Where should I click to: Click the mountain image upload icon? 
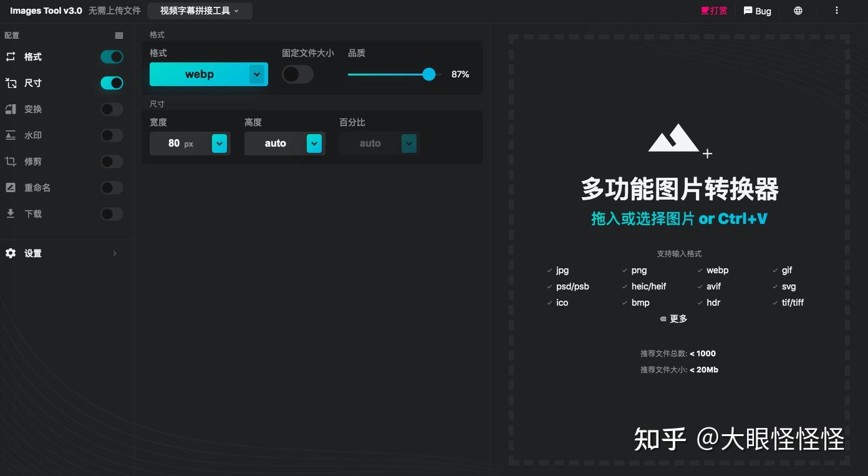click(680, 140)
